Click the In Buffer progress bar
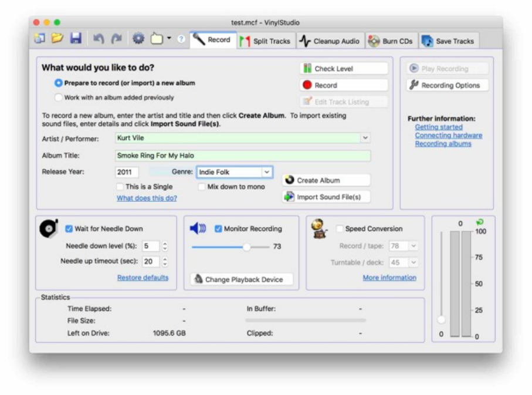This screenshot has height=395, width=532. click(306, 320)
